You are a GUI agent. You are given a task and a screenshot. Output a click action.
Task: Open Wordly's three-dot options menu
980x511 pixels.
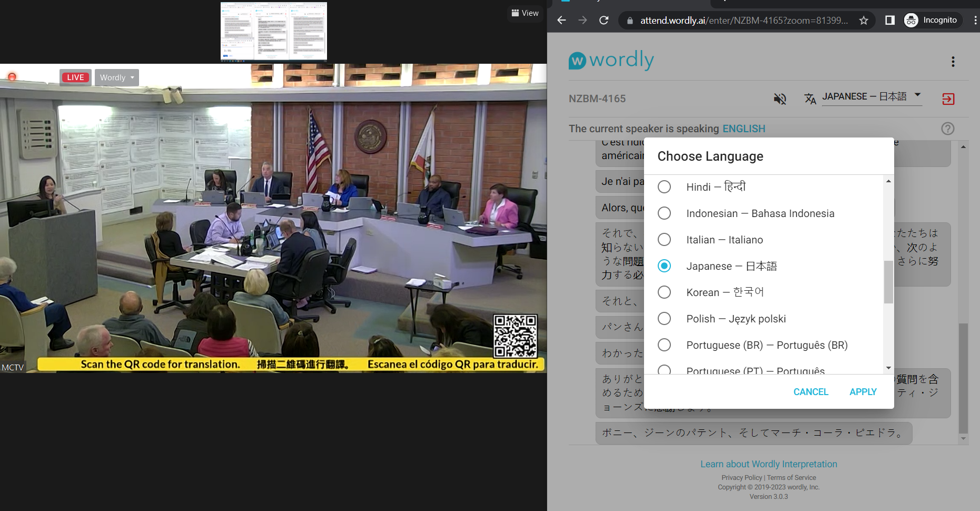[x=953, y=62]
